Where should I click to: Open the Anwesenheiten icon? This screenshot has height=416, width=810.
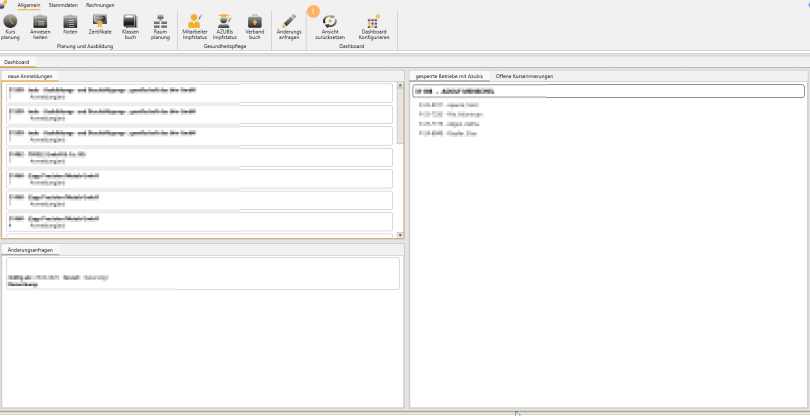[40, 22]
